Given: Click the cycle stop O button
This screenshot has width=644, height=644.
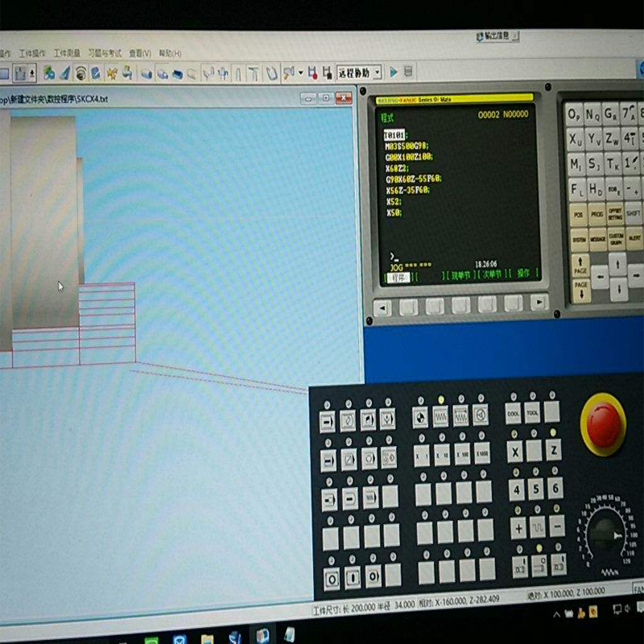Looking at the screenshot, I should 332,579.
